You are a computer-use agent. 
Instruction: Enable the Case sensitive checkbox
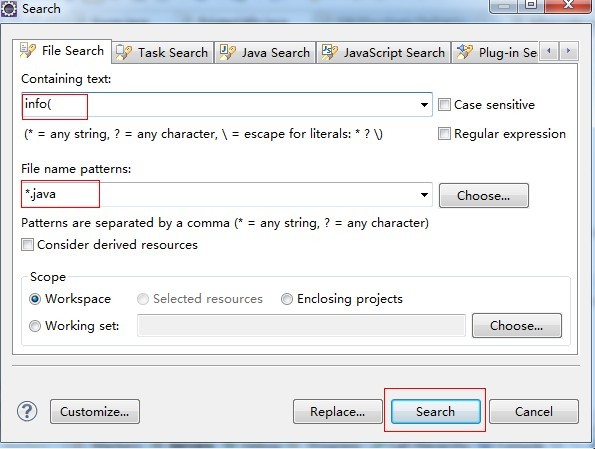pyautogui.click(x=444, y=104)
